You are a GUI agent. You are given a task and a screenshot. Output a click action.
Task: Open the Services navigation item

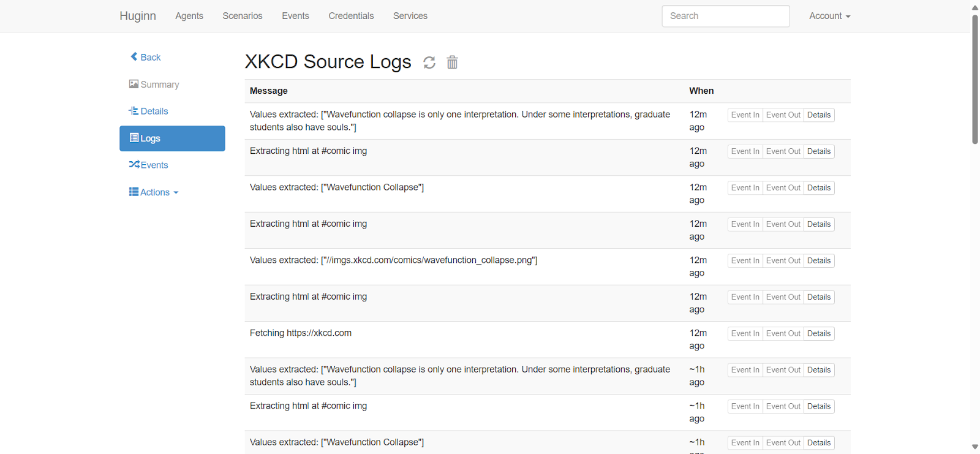410,16
